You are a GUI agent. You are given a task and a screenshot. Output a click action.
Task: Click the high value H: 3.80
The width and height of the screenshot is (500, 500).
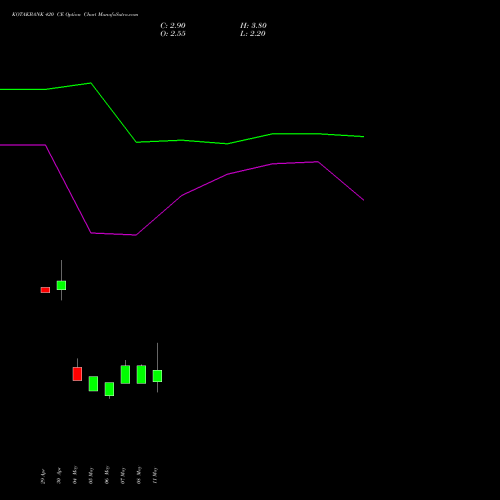(253, 26)
